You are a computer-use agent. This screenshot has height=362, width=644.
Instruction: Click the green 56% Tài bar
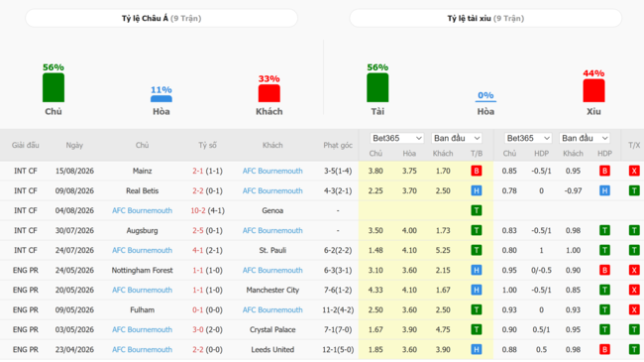[x=377, y=87]
